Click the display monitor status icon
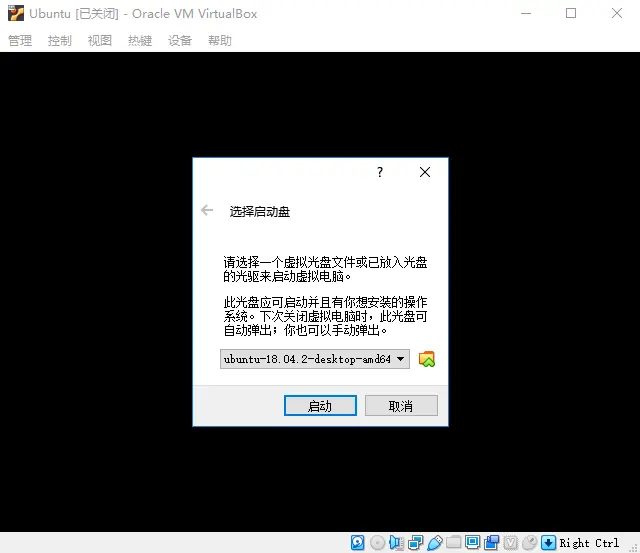 coord(473,542)
